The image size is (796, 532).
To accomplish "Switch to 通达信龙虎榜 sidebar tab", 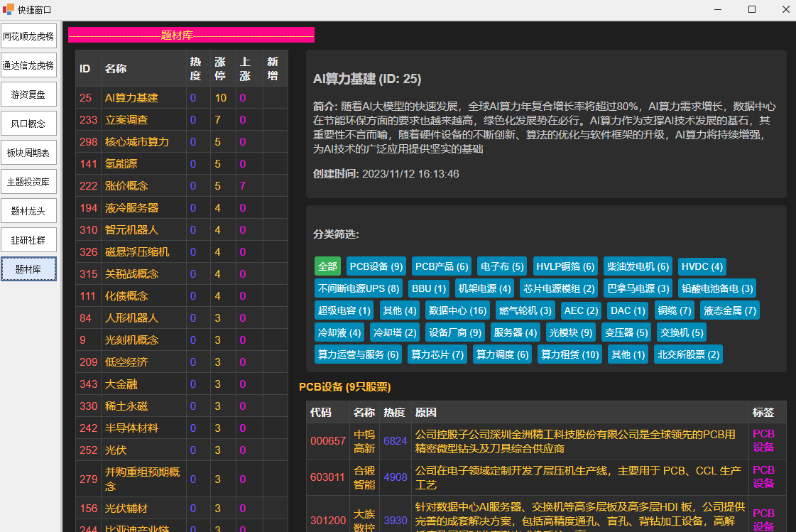I will pos(28,65).
